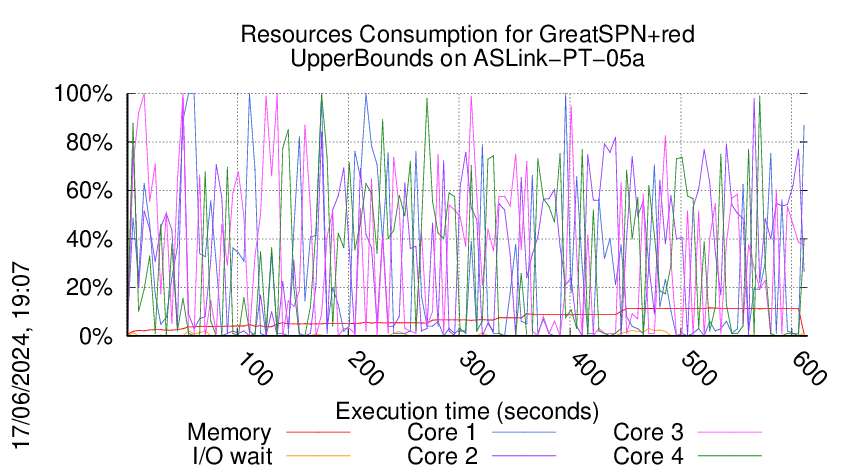850x475 pixels.
Task: Click the 0% y-axis label
Action: click(96, 336)
